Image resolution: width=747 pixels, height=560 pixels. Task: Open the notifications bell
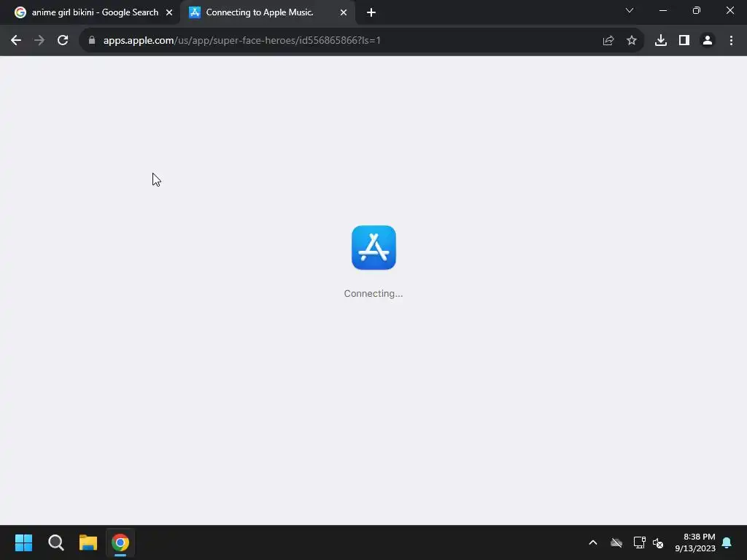[x=727, y=542]
